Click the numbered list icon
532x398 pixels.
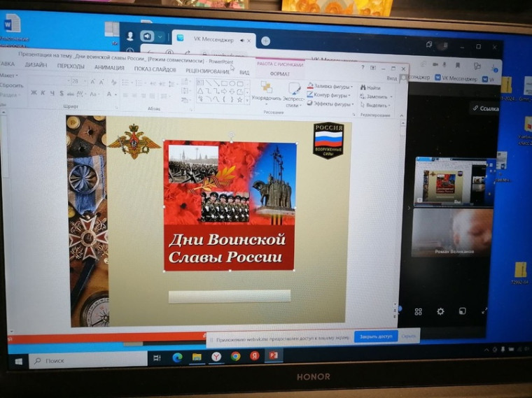pos(139,83)
